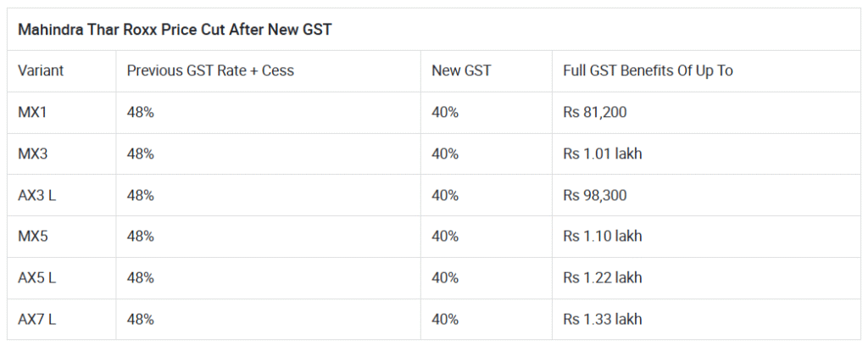
Task: Click the 40% new GST in MX5 row
Action: click(x=445, y=237)
